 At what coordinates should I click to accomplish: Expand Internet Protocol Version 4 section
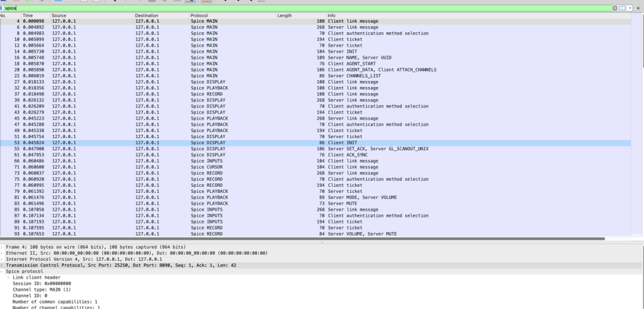(2, 259)
